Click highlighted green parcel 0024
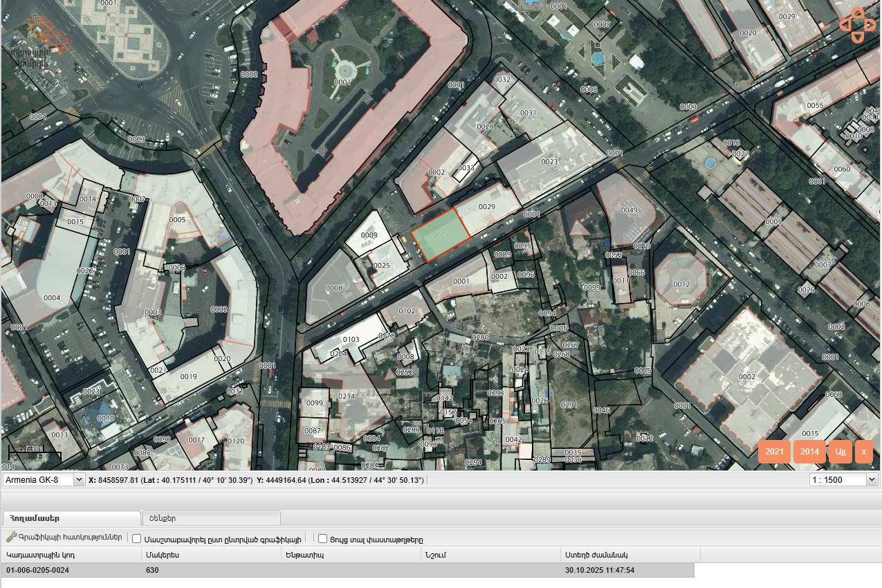This screenshot has height=588, width=882. [441, 236]
